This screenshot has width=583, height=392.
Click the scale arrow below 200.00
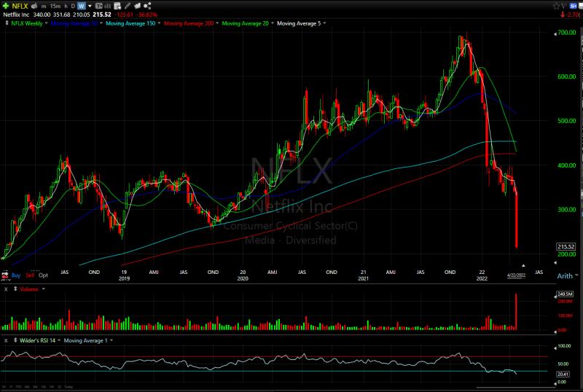click(x=555, y=263)
